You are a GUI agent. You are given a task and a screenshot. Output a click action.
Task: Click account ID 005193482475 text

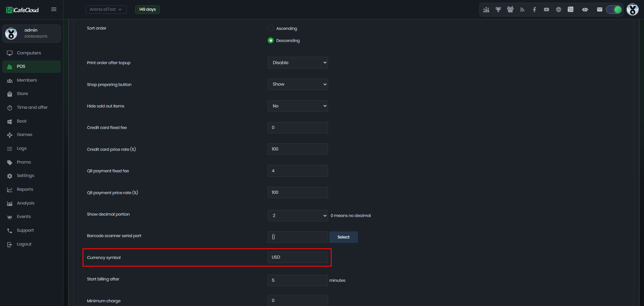click(36, 37)
